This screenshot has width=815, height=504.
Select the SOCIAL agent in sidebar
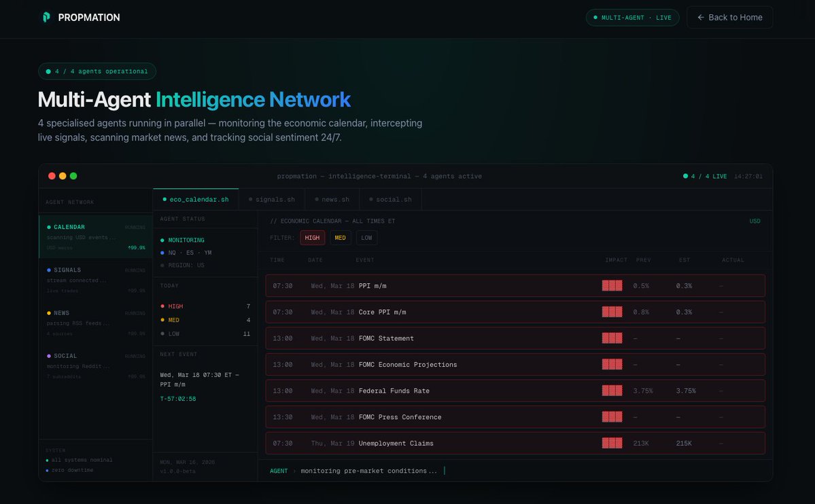[x=96, y=366]
